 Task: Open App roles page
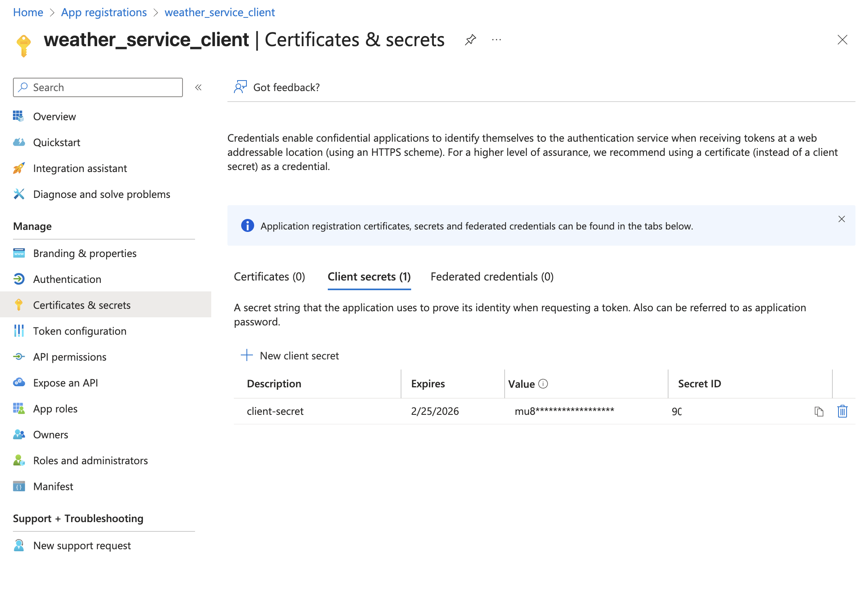pos(55,408)
